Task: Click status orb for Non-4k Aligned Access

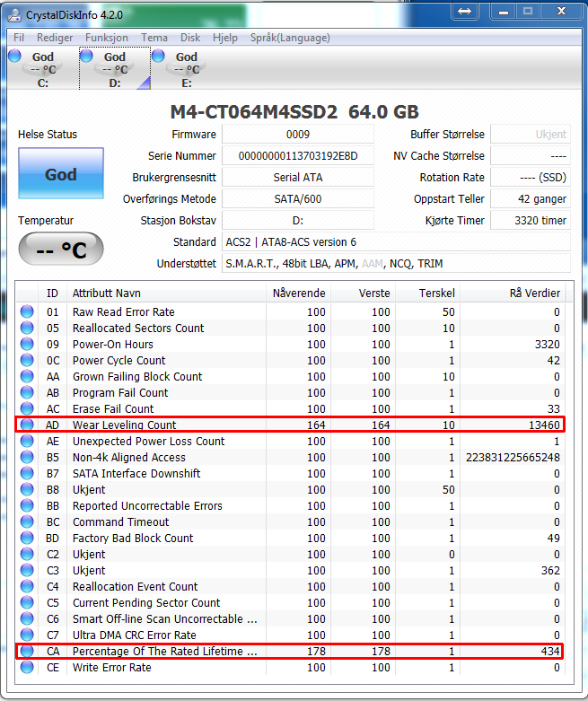Action: tap(27, 457)
